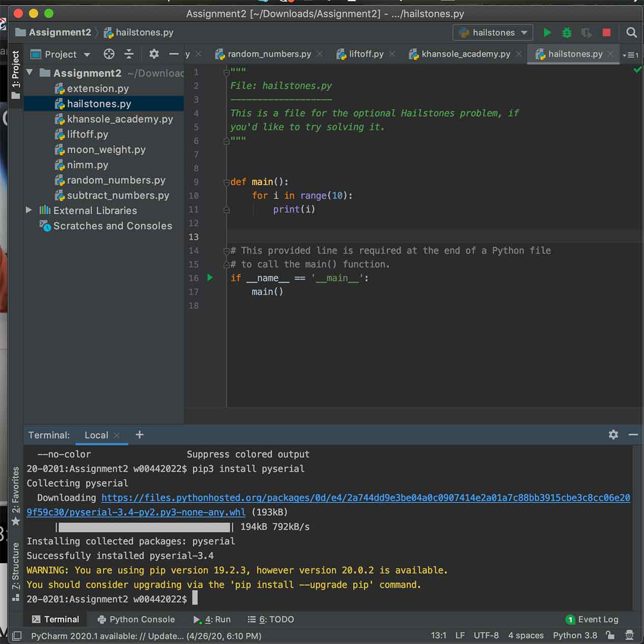Open the 4: Run tool window
The image size is (644, 644).
pos(212,619)
